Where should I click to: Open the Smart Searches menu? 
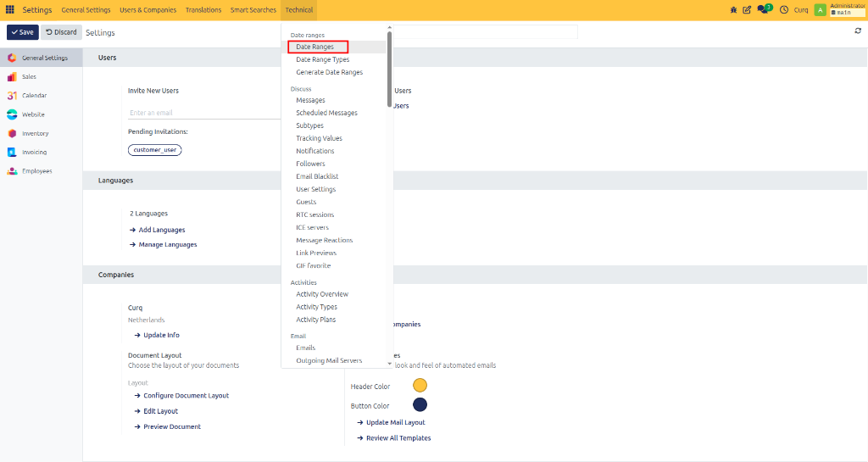tap(253, 10)
